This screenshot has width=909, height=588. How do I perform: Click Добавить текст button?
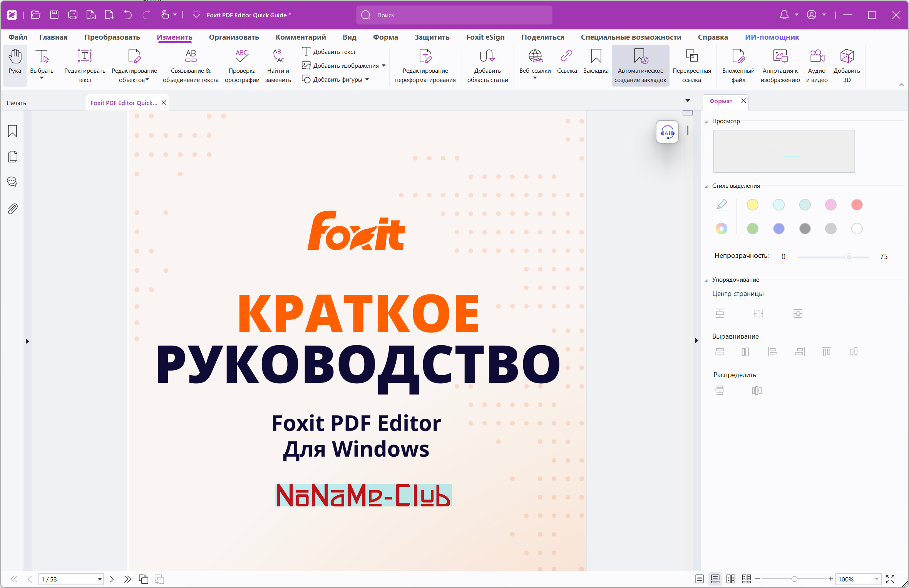pyautogui.click(x=329, y=52)
